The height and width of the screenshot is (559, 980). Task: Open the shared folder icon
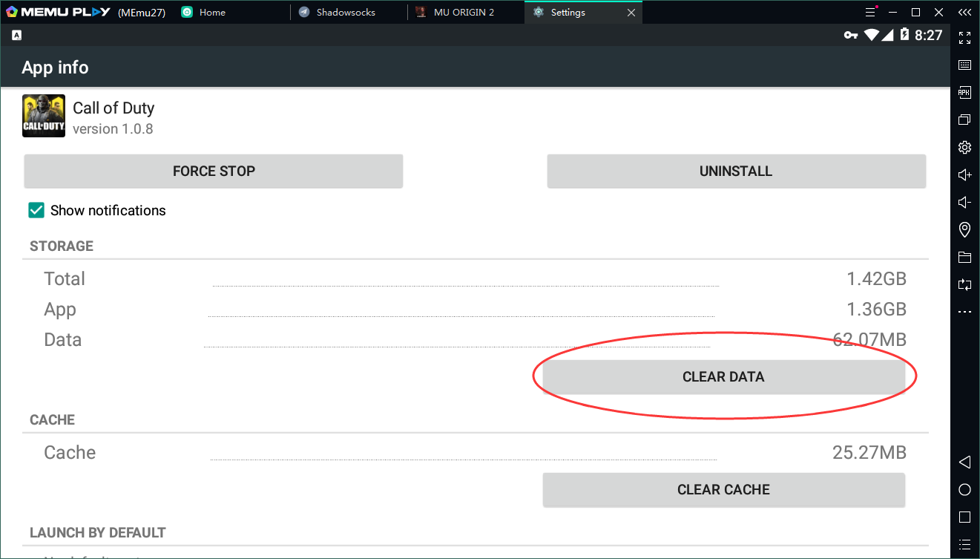[964, 258]
